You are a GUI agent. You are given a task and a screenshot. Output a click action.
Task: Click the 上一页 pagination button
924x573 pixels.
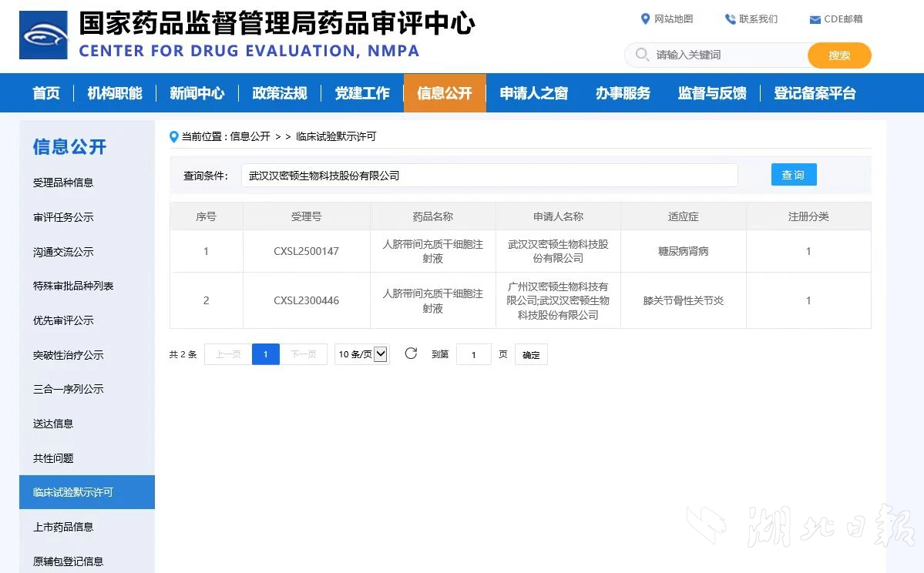228,354
